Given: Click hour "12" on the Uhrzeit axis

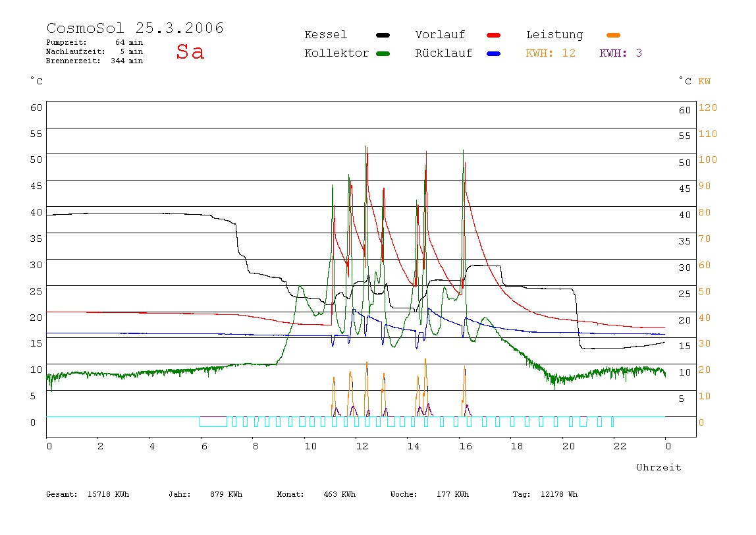Looking at the screenshot, I should click(x=362, y=446).
